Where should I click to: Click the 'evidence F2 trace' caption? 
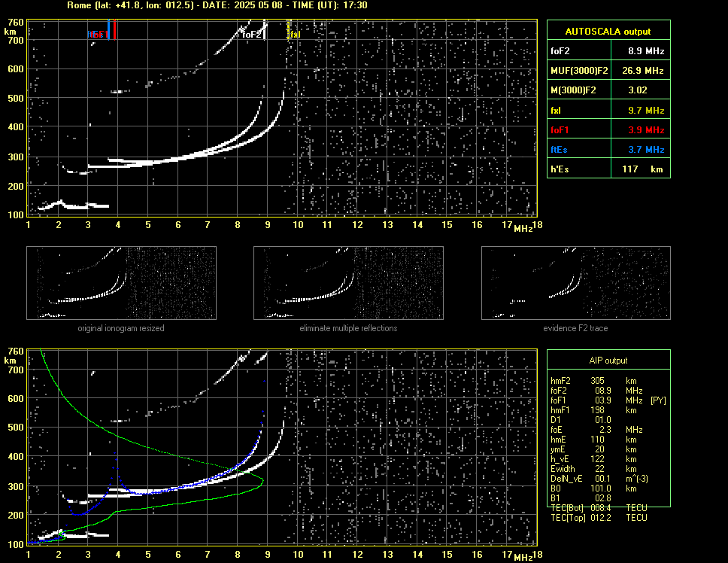point(575,328)
